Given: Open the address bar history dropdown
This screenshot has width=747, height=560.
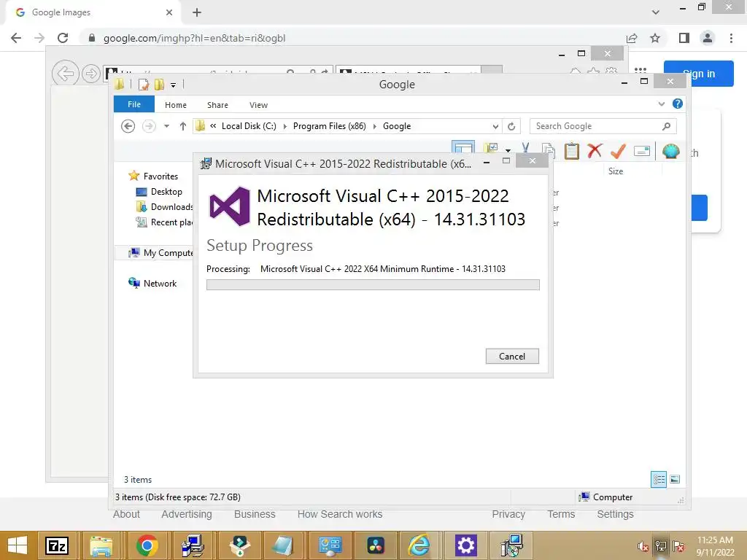Looking at the screenshot, I should point(495,126).
